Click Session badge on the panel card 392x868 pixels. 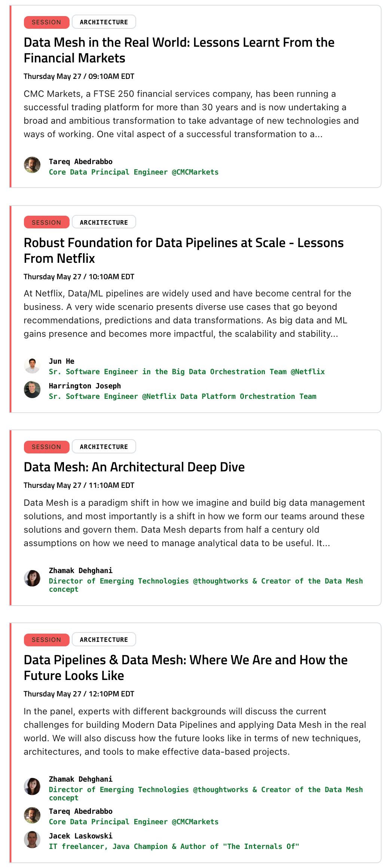tap(46, 640)
